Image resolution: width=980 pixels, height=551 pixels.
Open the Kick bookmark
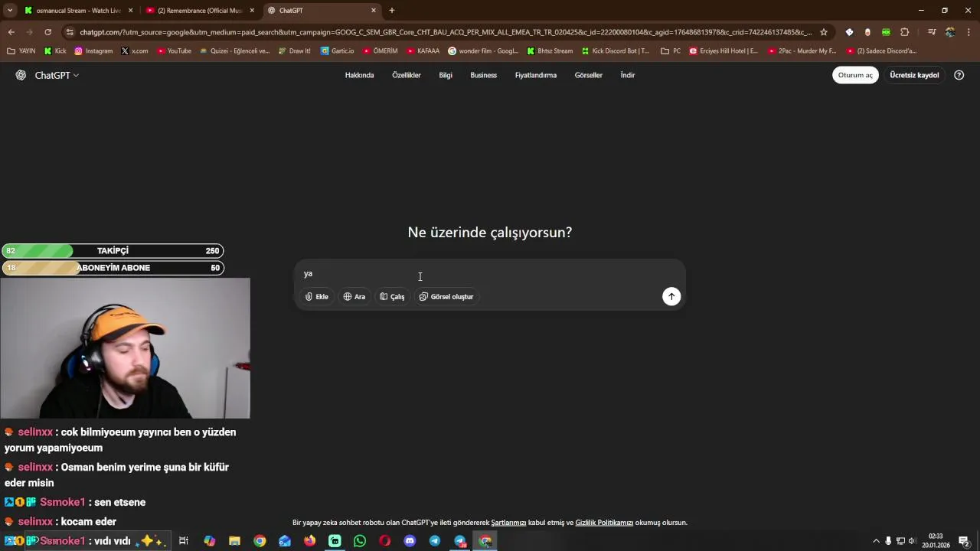click(55, 51)
